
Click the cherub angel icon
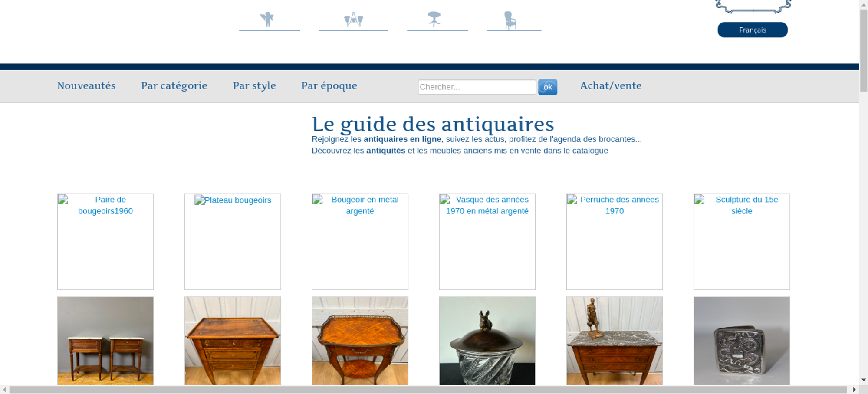coord(267,20)
